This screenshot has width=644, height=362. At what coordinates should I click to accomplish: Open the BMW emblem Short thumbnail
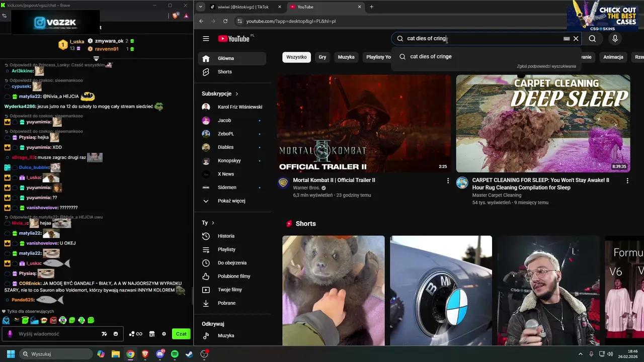point(441,291)
